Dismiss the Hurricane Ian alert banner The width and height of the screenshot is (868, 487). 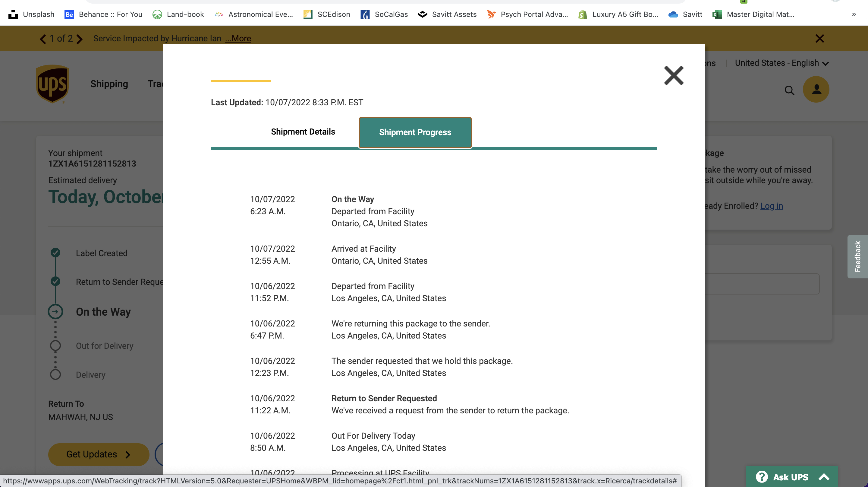coord(819,38)
